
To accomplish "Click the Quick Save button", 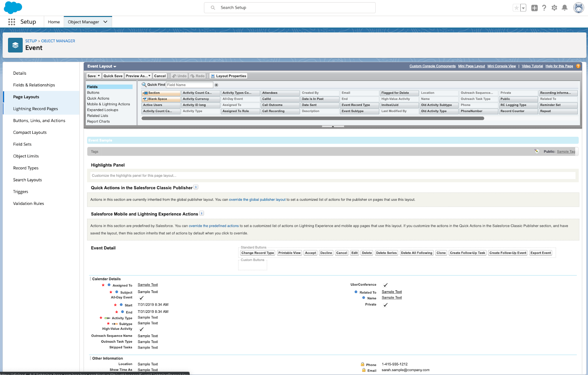I will point(113,76).
